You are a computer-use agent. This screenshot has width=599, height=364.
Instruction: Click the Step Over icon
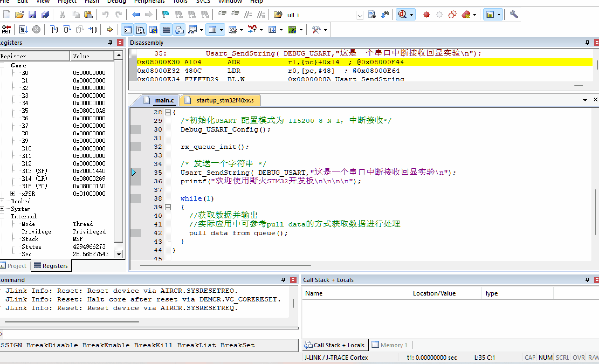pyautogui.click(x=67, y=29)
